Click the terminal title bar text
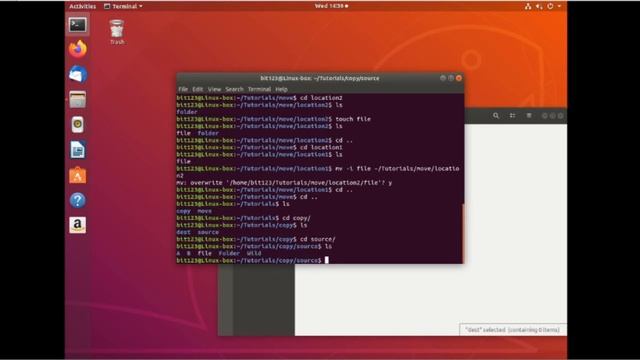Screen dimensions: 640x360 pos(320,78)
